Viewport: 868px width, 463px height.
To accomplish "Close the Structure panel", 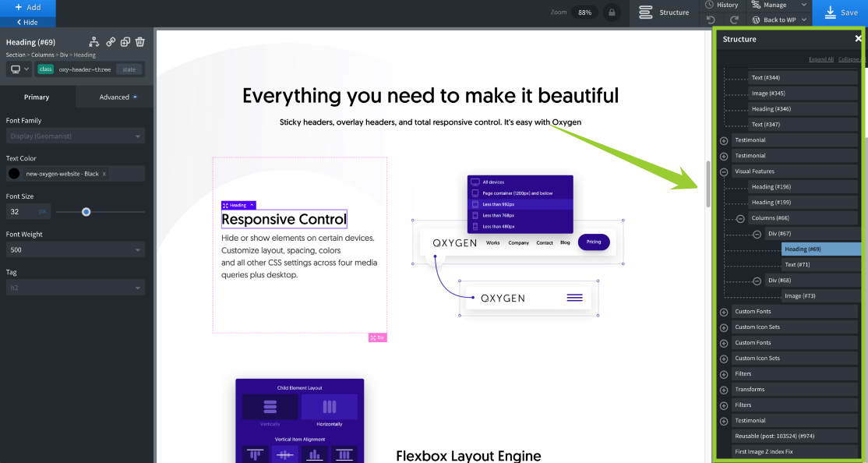I will pos(859,39).
